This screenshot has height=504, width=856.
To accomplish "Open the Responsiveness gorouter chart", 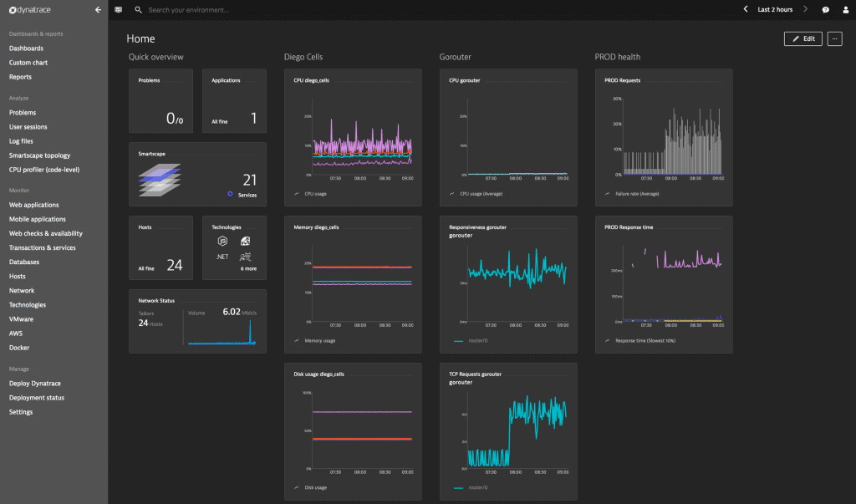I will (x=508, y=284).
